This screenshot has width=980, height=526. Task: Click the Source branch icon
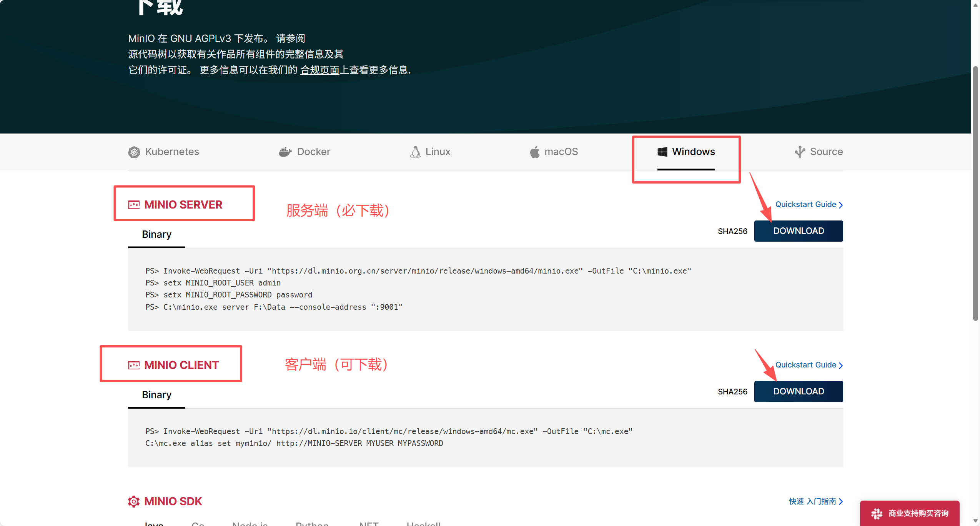[x=800, y=152]
